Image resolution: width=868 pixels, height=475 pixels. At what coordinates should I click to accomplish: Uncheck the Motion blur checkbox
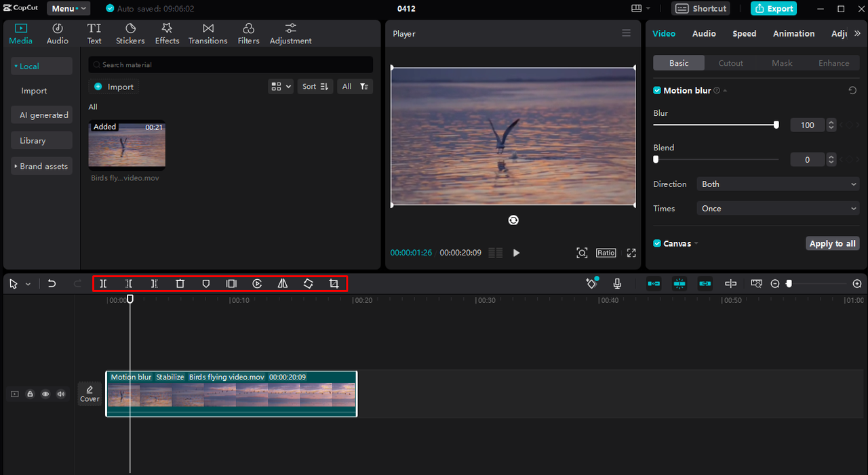pyautogui.click(x=657, y=90)
